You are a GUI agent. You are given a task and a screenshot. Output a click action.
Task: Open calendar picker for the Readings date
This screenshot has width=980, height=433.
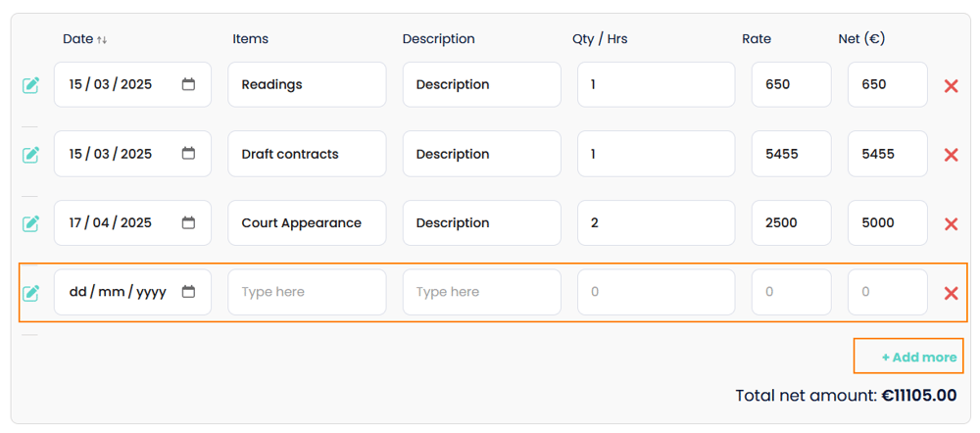click(x=189, y=84)
